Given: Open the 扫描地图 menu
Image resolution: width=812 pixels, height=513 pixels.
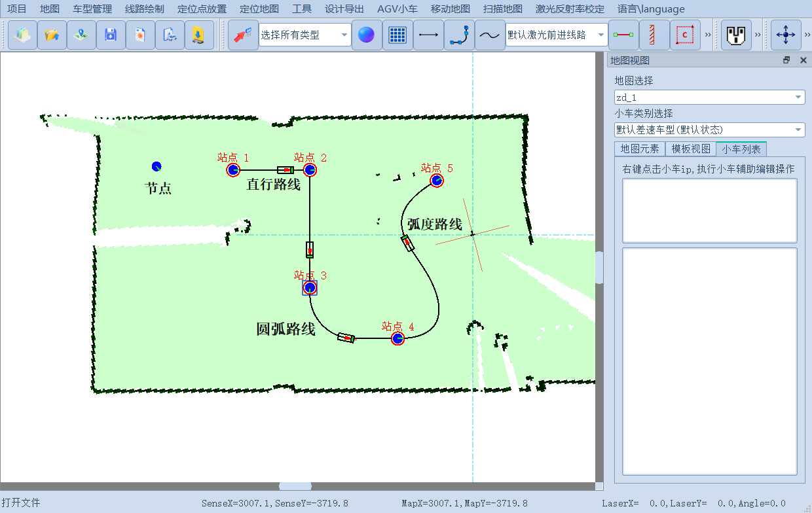Looking at the screenshot, I should [503, 9].
